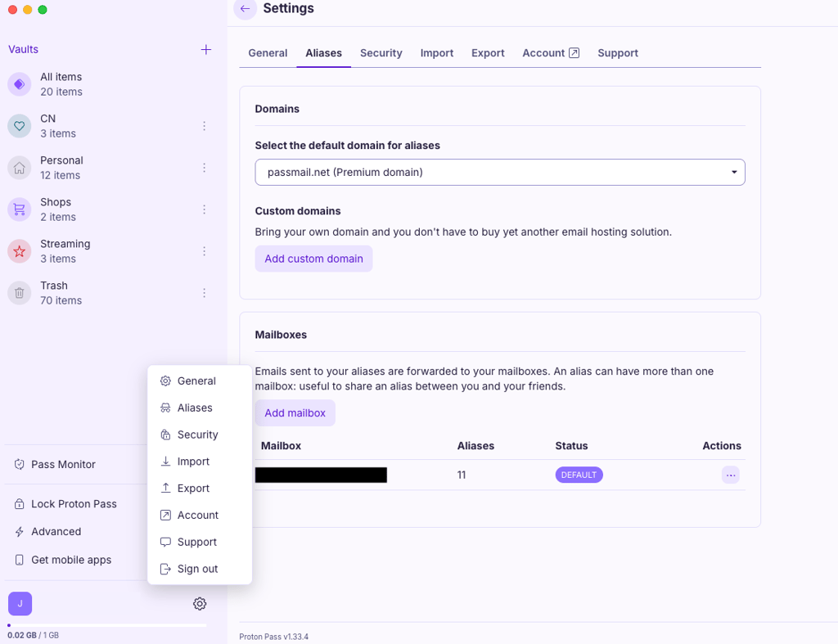The height and width of the screenshot is (644, 838).
Task: Open the Account tab external link
Action: pos(551,53)
